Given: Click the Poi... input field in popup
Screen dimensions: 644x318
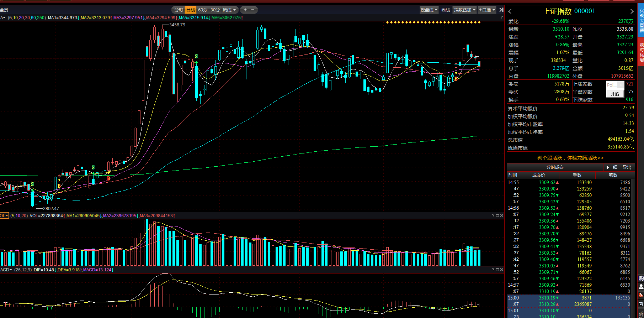Looking at the screenshot, I should [x=612, y=85].
